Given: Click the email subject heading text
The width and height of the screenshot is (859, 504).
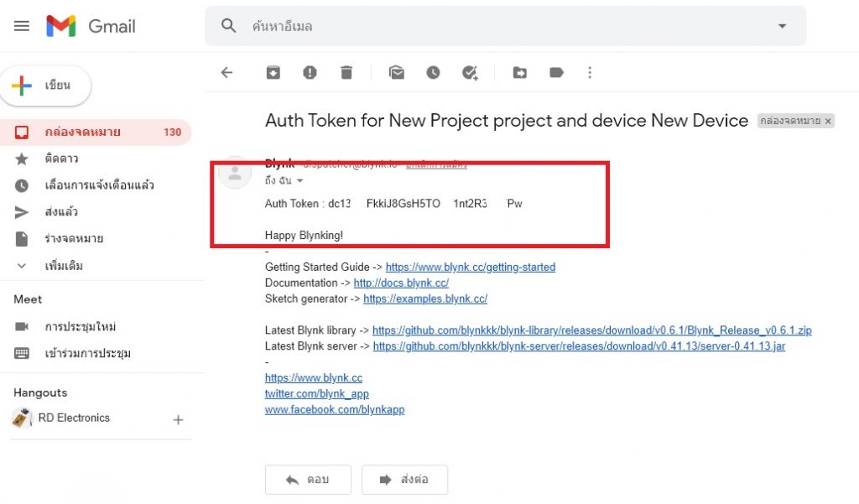Looking at the screenshot, I should click(506, 121).
